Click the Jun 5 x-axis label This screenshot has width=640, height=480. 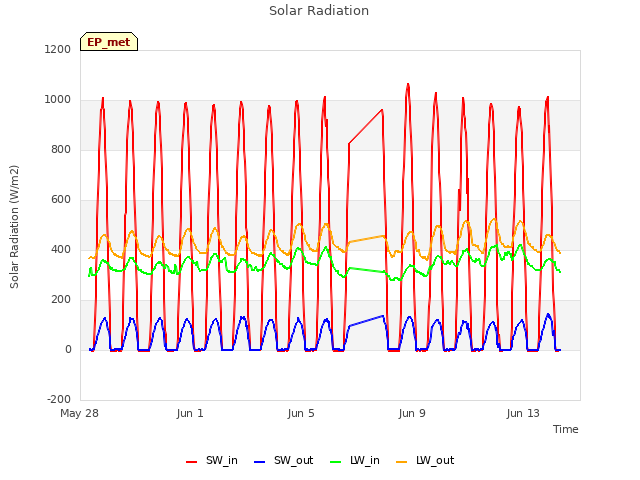pyautogui.click(x=301, y=413)
